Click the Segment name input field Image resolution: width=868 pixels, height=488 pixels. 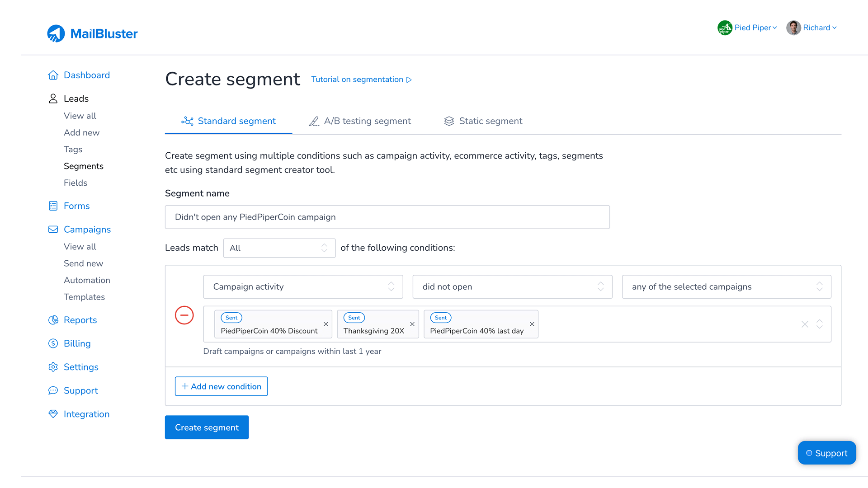pos(387,217)
